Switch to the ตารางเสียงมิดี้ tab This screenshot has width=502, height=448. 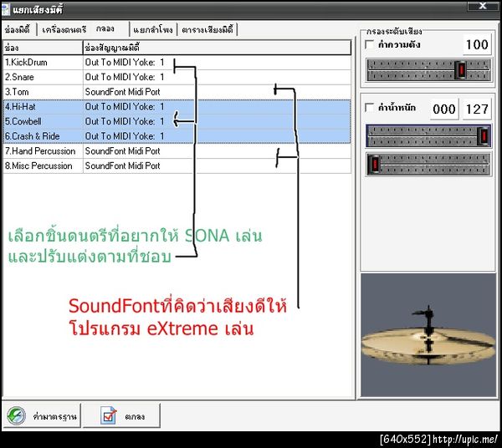click(207, 30)
